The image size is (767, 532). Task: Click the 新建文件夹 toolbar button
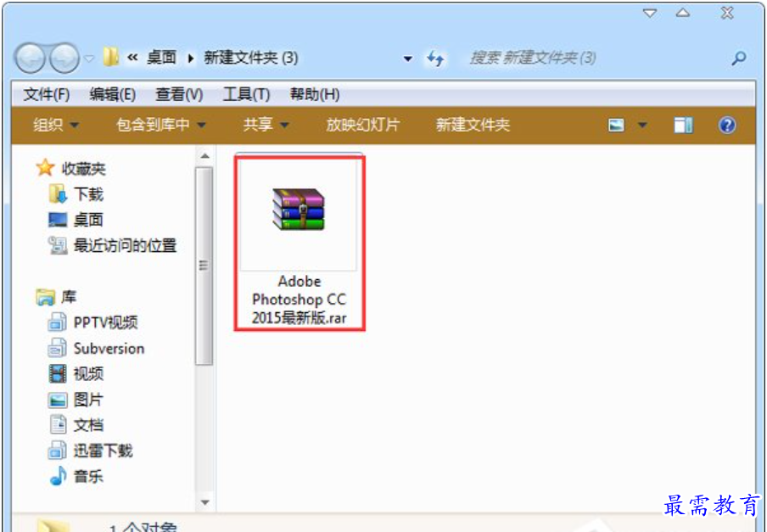473,125
